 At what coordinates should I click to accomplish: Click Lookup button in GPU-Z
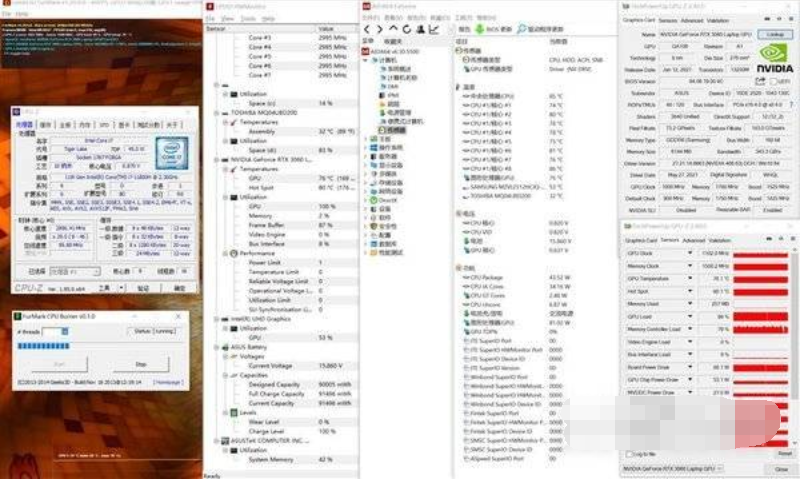[775, 34]
